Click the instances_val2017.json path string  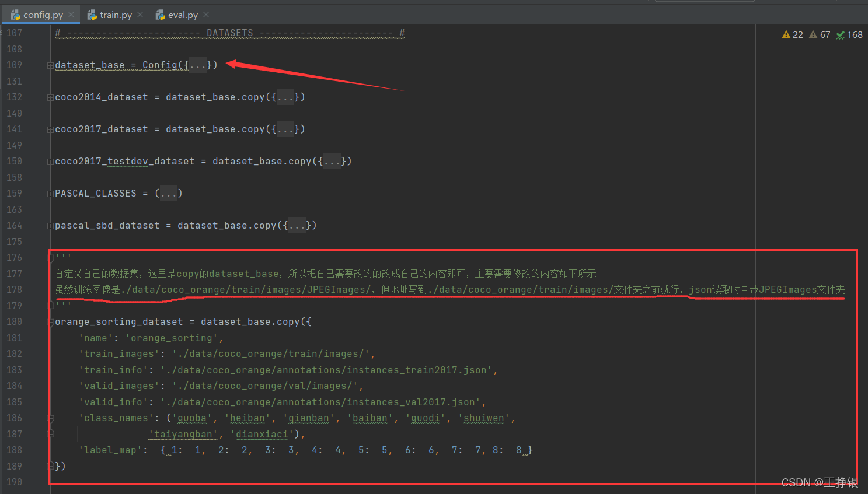320,402
